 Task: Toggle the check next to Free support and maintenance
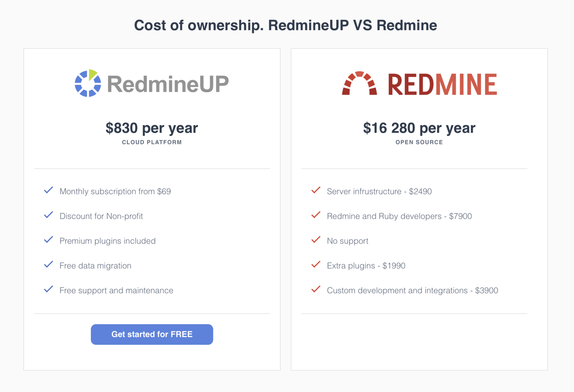(48, 289)
